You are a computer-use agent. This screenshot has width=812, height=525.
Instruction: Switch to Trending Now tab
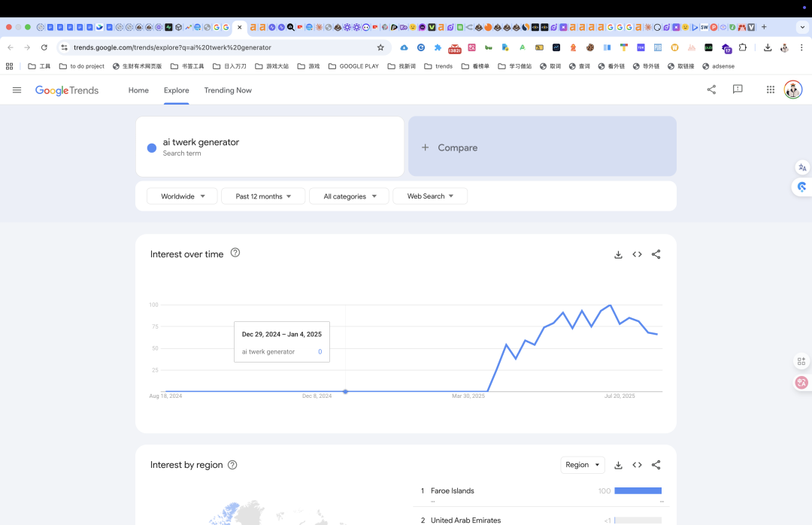coord(228,90)
